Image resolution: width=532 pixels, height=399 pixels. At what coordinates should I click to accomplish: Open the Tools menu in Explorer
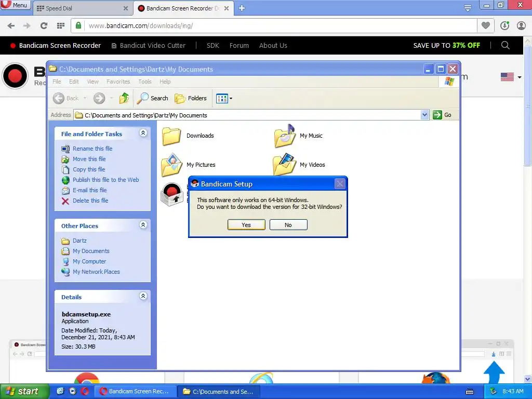pos(145,82)
